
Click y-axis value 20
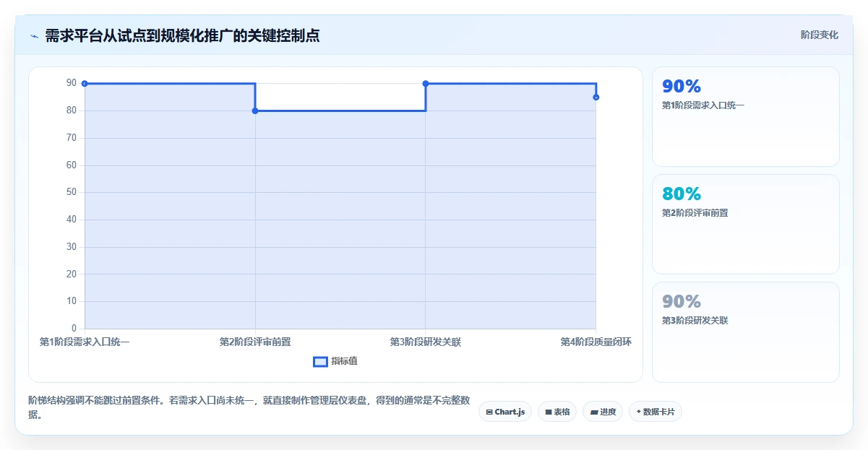72,274
